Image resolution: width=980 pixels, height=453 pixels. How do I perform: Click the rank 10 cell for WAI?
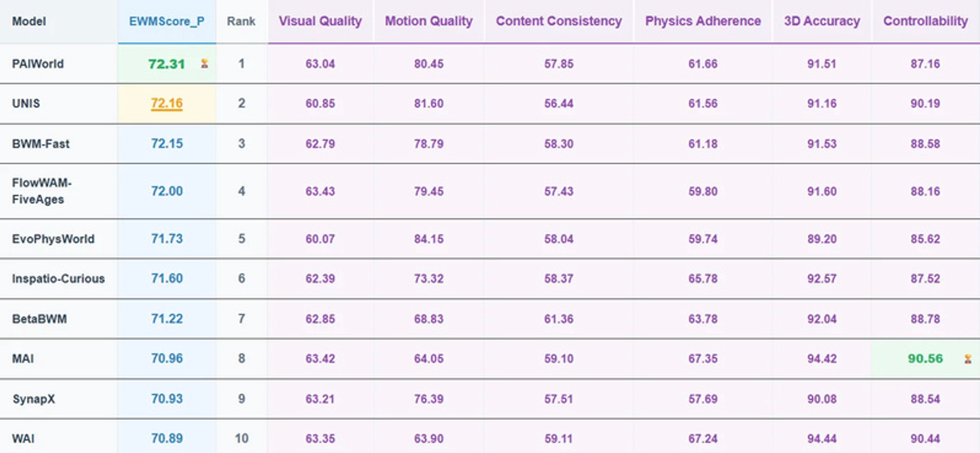coord(241,439)
